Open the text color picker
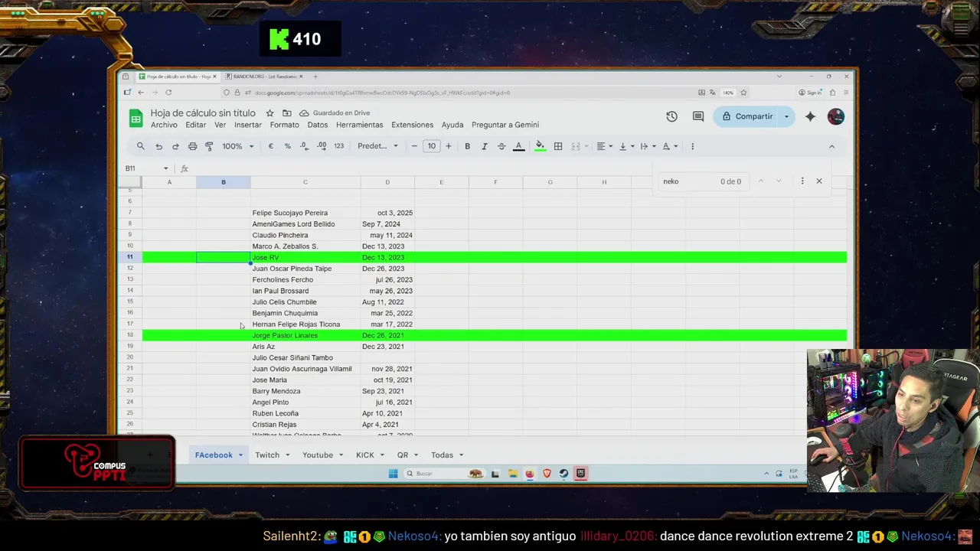980x551 pixels. click(518, 146)
